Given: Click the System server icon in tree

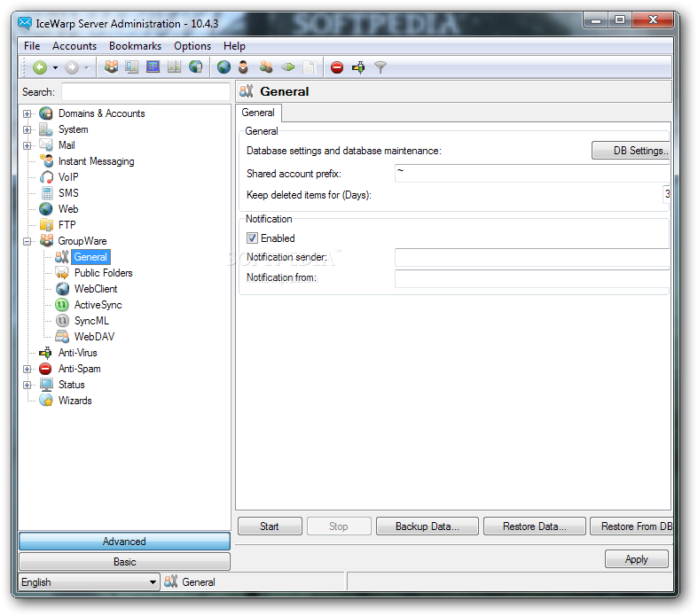Looking at the screenshot, I should click(x=46, y=129).
